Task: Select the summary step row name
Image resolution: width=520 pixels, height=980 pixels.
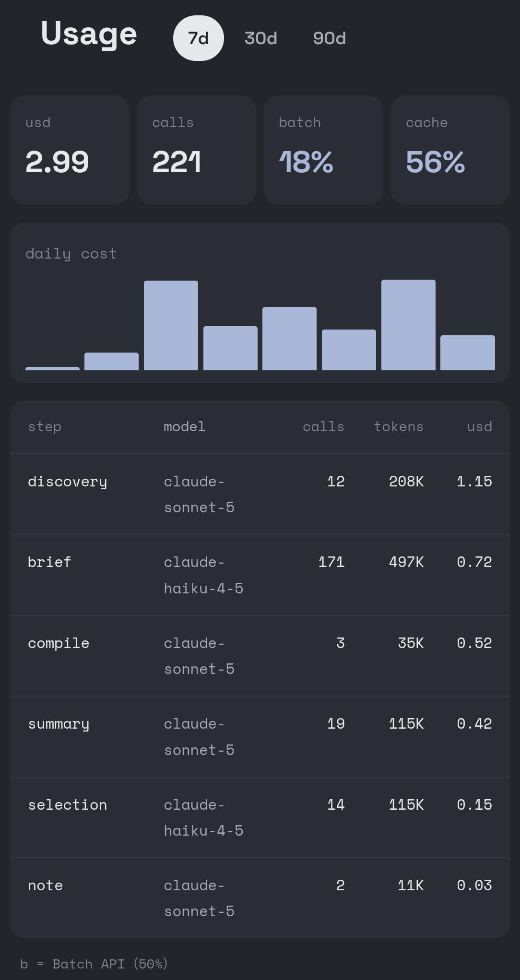Action: (x=59, y=723)
